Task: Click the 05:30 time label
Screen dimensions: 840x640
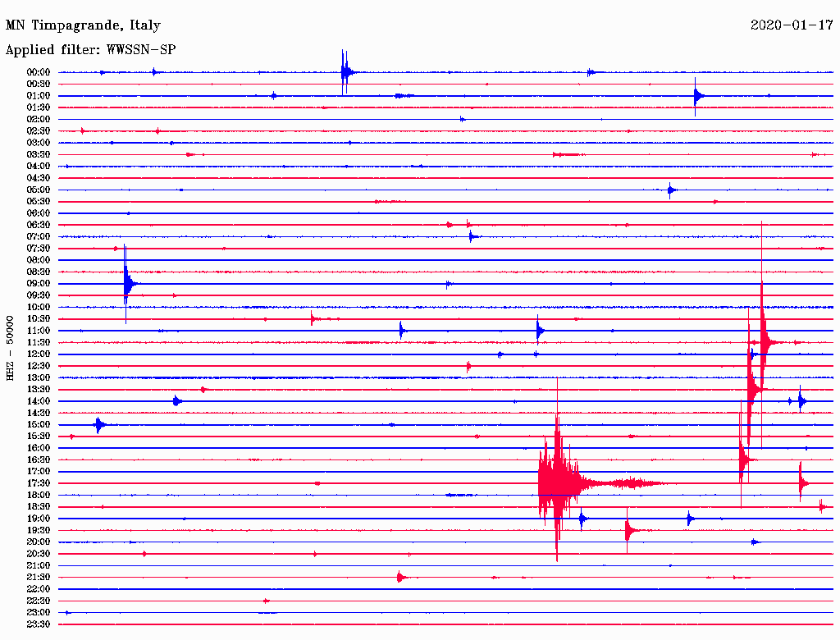Action: tap(39, 202)
